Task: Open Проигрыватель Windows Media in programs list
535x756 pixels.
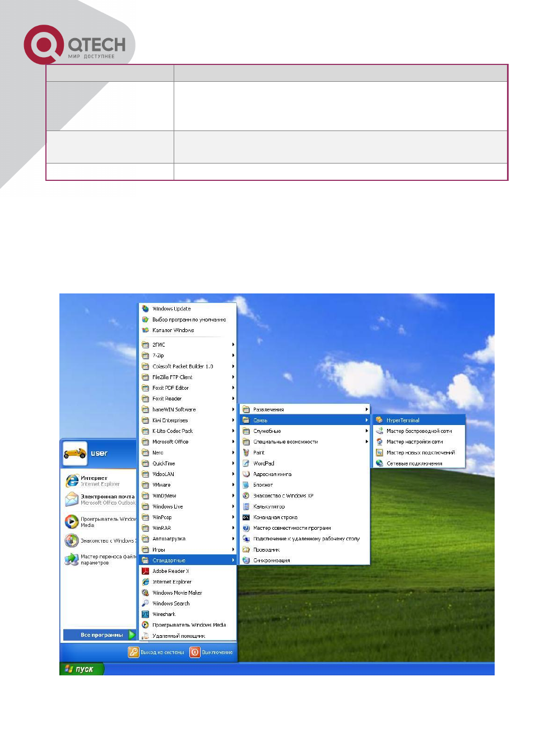Action: 188,625
